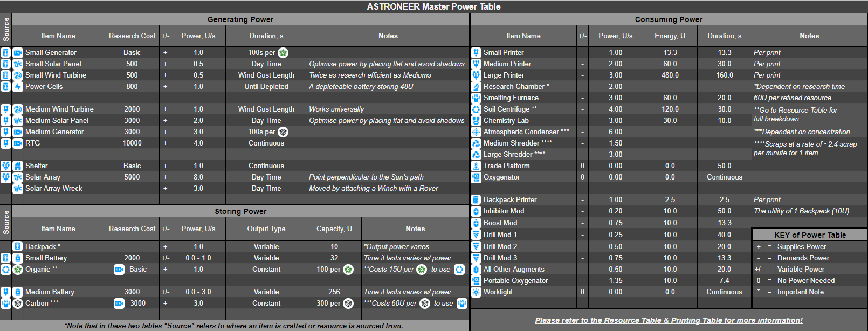Click the icon left of Small Printer
The image size is (868, 331).
pyautogui.click(x=476, y=53)
